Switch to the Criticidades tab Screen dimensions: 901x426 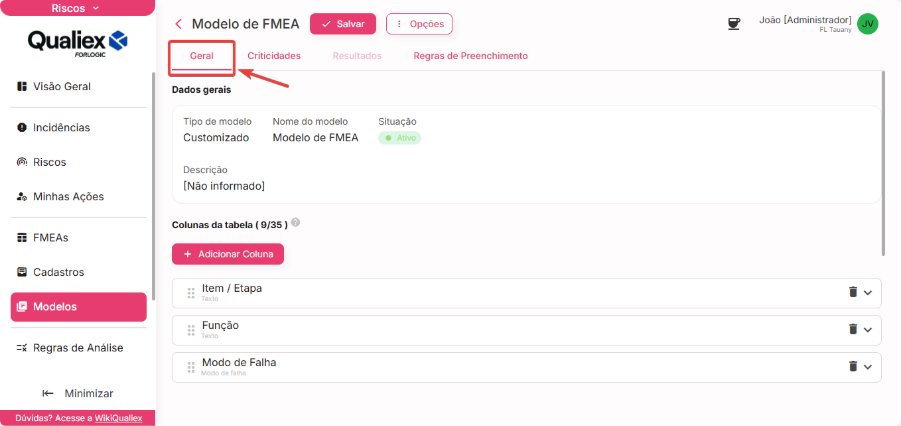274,56
